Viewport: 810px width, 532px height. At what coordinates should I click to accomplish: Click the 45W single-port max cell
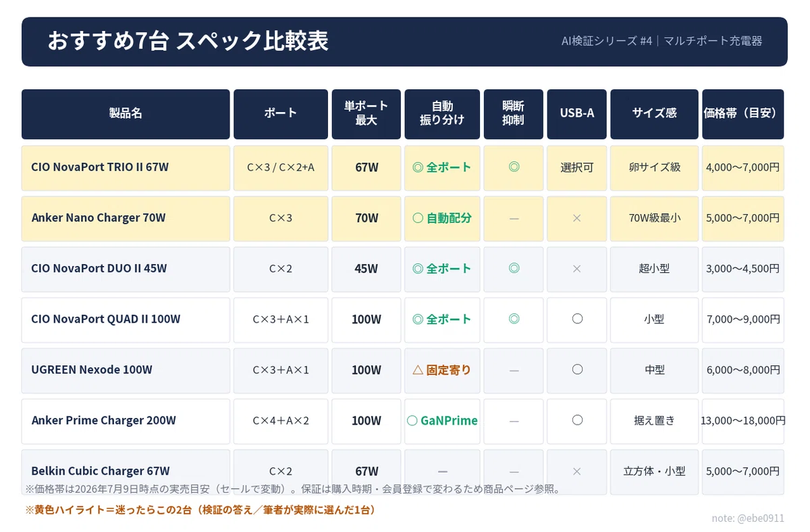tap(367, 269)
